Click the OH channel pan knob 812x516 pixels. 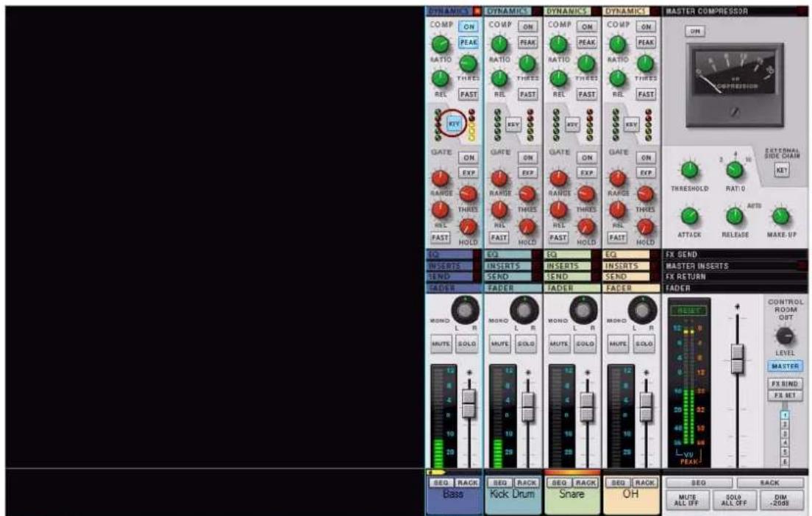coord(642,311)
